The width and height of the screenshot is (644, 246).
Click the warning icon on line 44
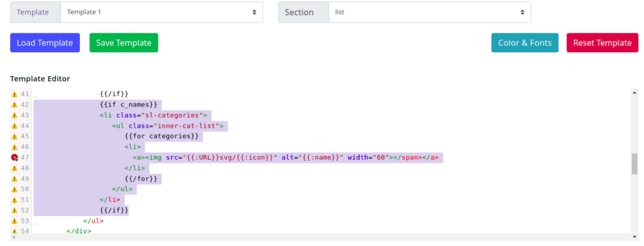click(x=14, y=126)
